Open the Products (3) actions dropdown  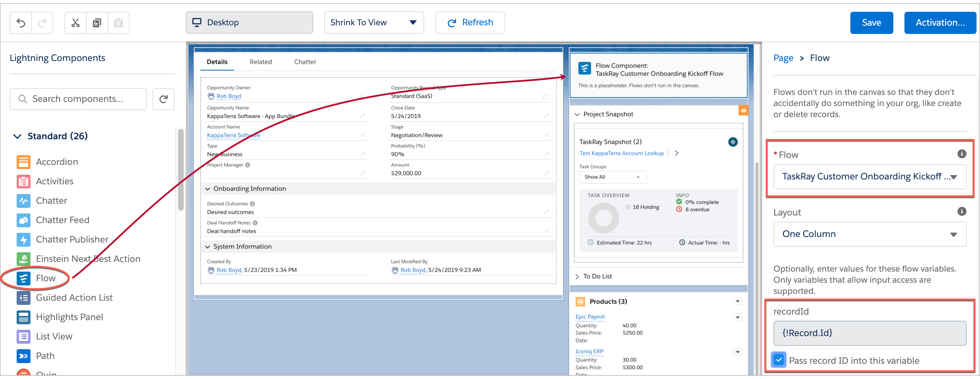[737, 301]
